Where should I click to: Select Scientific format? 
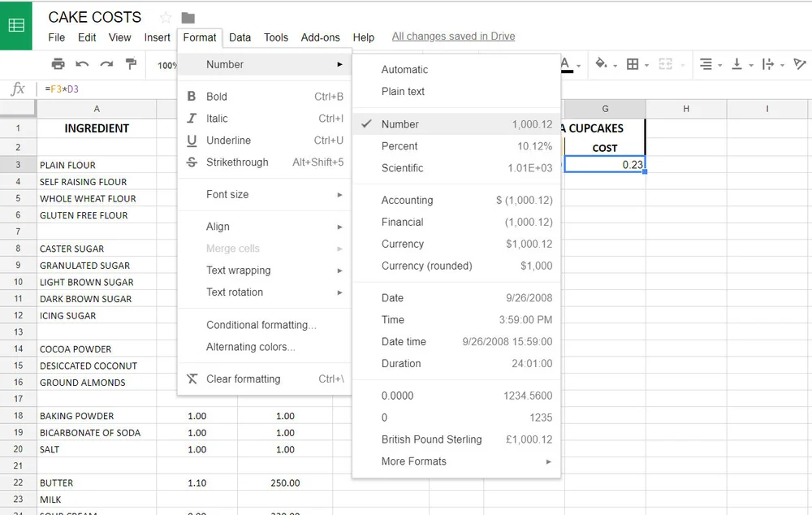tap(456, 168)
